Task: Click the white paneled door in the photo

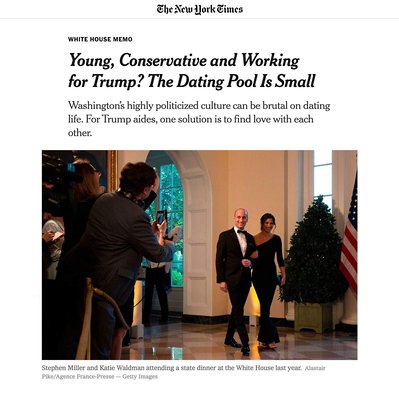Action: coord(197,247)
